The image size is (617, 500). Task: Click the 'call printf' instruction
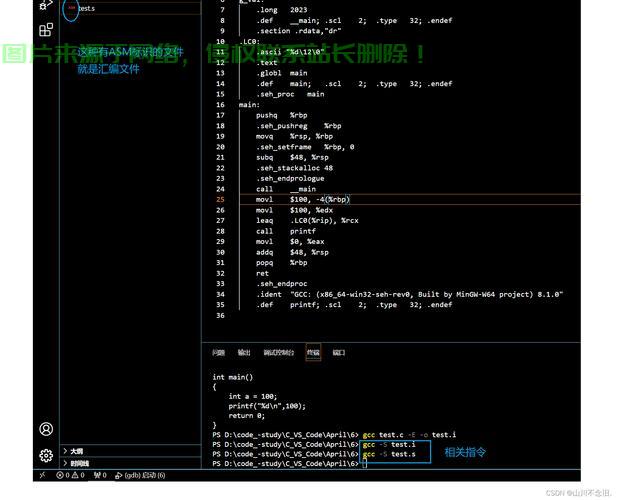(x=286, y=231)
